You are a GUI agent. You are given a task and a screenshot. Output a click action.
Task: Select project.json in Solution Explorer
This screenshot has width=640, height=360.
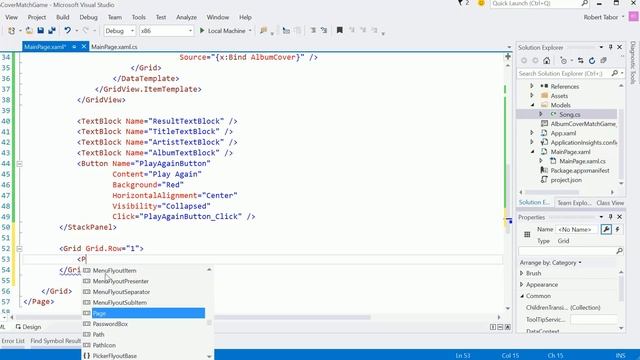click(x=566, y=180)
